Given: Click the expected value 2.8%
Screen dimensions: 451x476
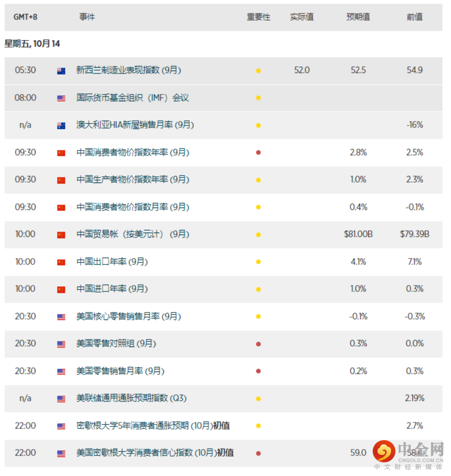Looking at the screenshot, I should click(x=358, y=152).
